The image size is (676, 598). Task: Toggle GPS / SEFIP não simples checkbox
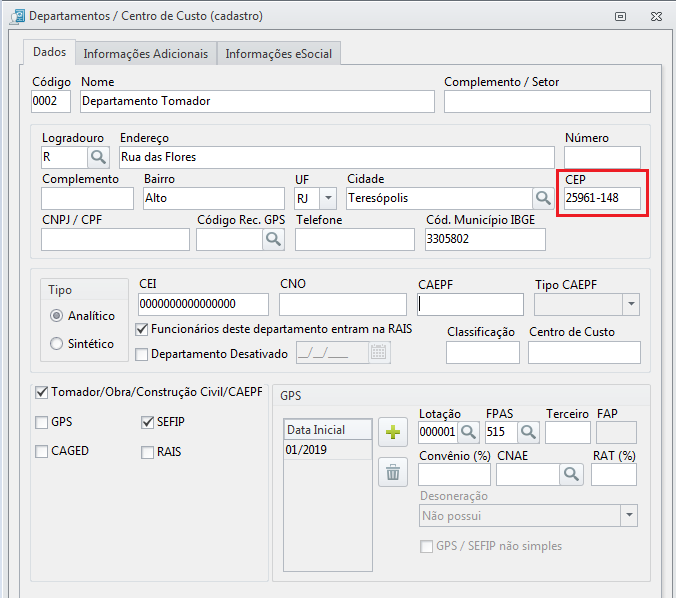[x=426, y=546]
